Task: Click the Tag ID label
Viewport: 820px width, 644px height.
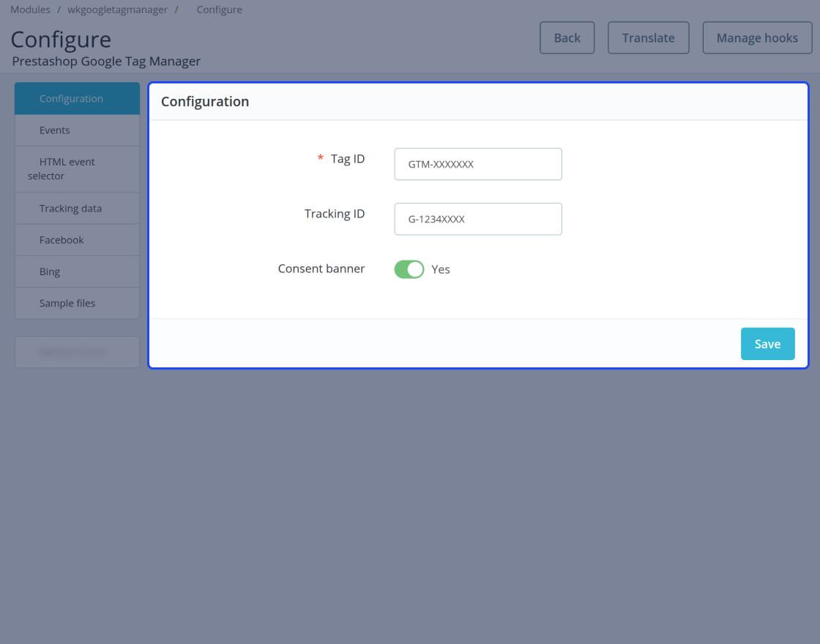Action: point(348,159)
